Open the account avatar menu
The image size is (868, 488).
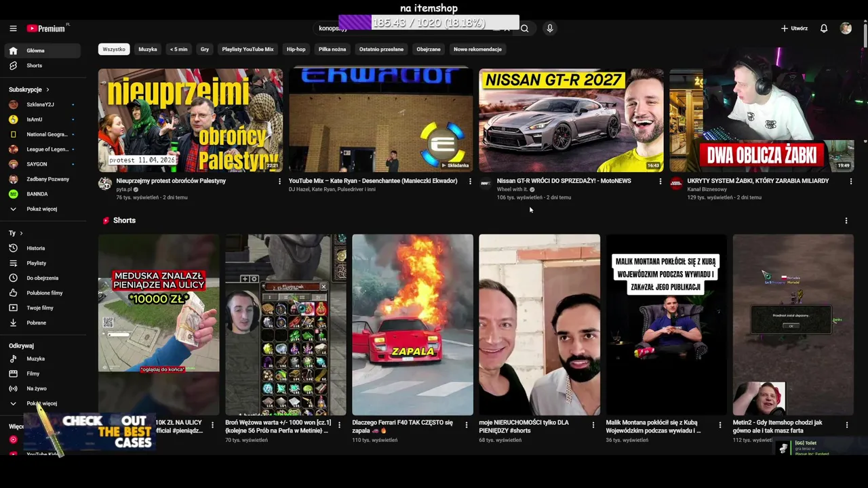pos(846,28)
